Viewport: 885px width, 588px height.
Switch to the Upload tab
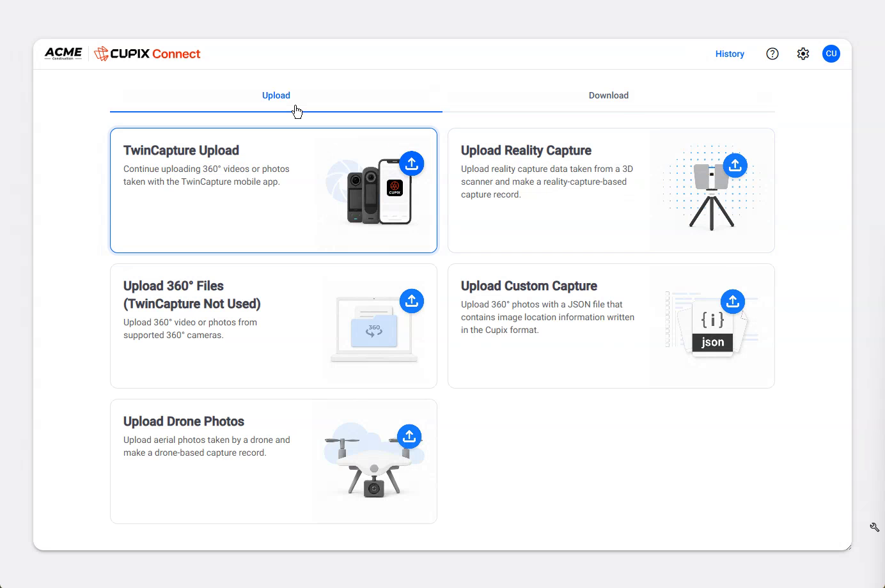tap(276, 96)
